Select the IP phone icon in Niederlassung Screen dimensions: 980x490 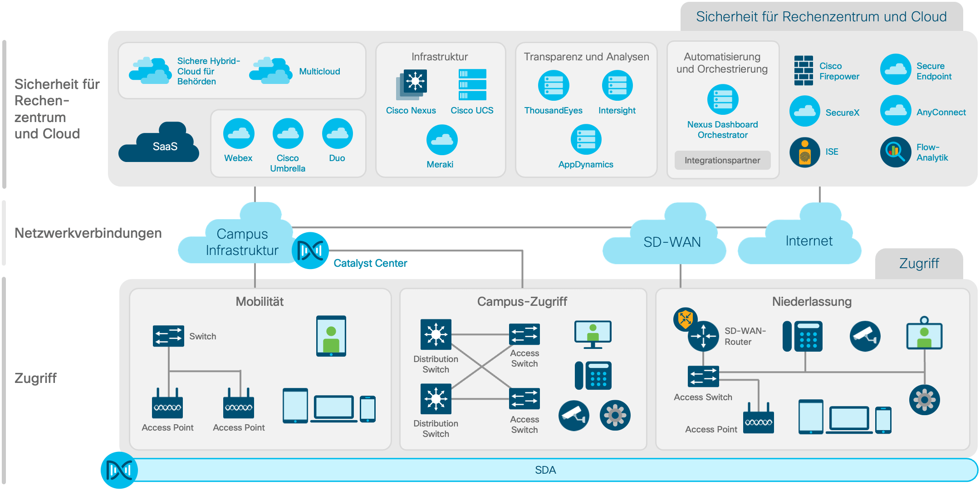(x=803, y=336)
